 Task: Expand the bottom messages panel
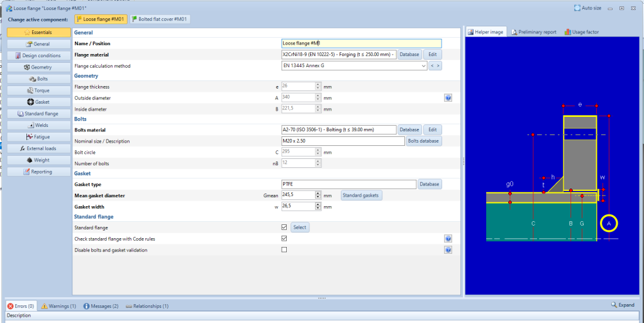pos(622,305)
